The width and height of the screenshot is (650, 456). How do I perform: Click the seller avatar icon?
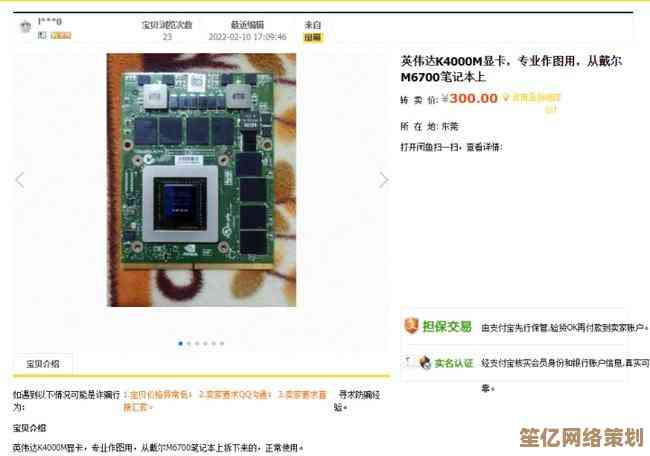pyautogui.click(x=26, y=27)
